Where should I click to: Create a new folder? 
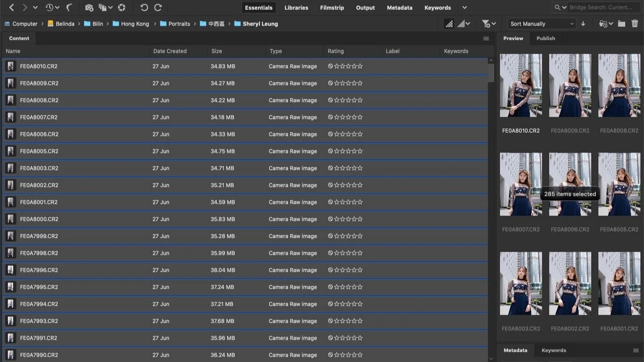622,24
